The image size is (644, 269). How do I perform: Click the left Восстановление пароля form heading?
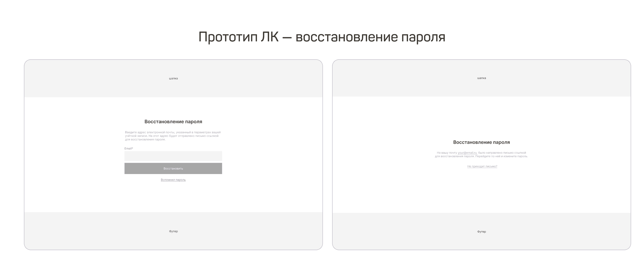173,121
